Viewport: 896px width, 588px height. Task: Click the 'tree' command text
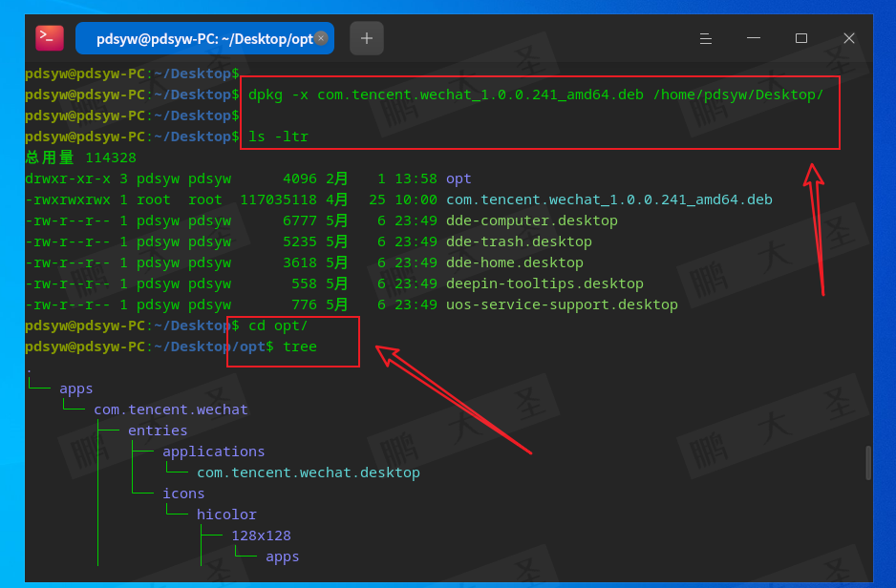[x=299, y=347]
